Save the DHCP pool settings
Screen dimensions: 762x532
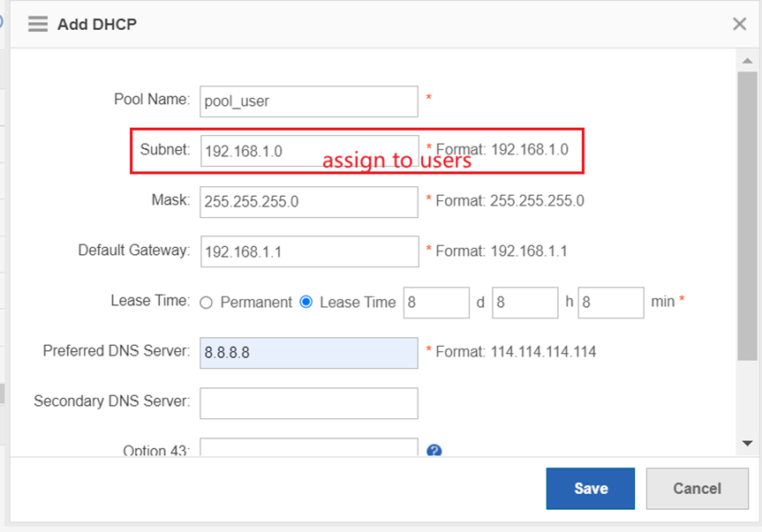point(590,488)
